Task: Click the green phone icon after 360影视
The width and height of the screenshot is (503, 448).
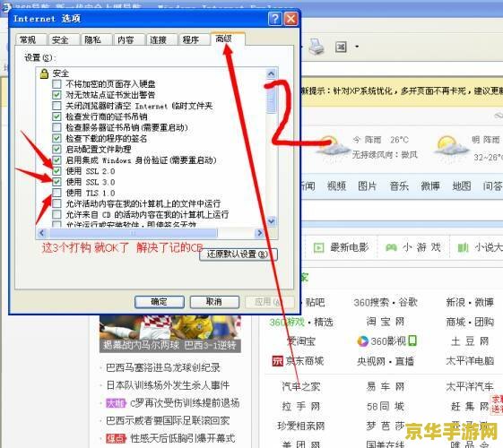Action: coord(412,340)
